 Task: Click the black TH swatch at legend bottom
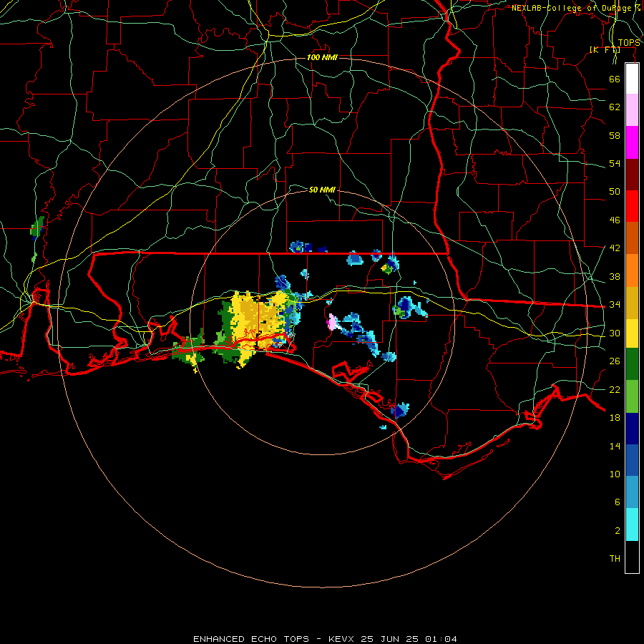[x=632, y=557]
